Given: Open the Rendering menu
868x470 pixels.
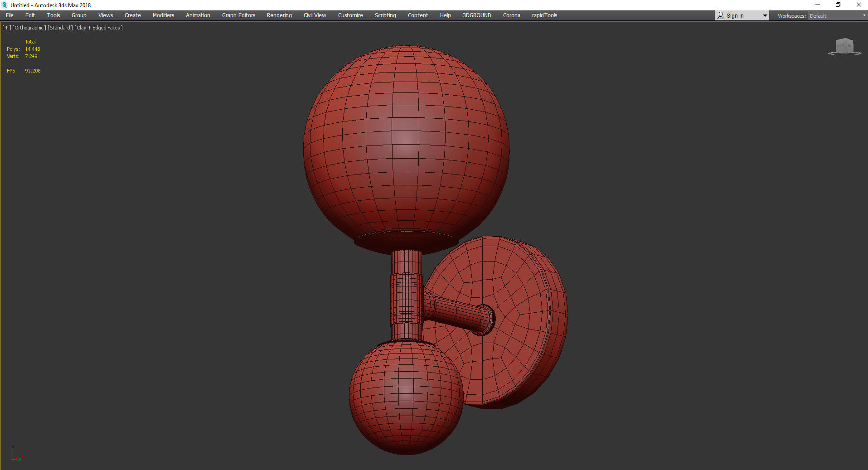Looking at the screenshot, I should point(279,15).
